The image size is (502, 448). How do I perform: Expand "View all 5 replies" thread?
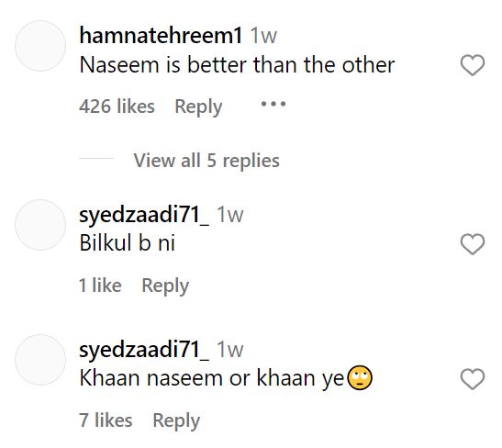tap(206, 160)
